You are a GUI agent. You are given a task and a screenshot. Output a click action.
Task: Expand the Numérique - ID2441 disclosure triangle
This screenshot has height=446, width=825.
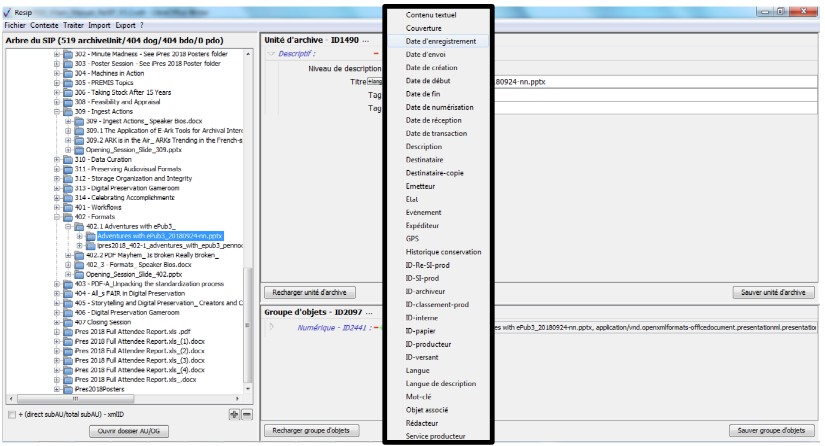(271, 325)
